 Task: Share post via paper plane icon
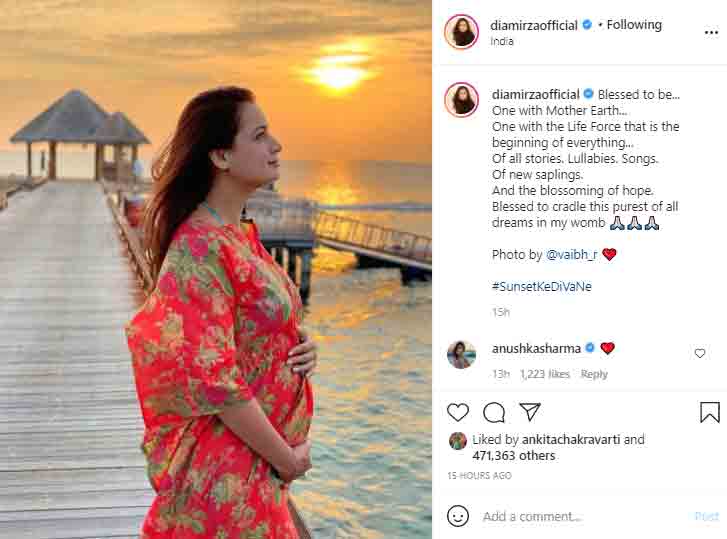pyautogui.click(x=530, y=412)
